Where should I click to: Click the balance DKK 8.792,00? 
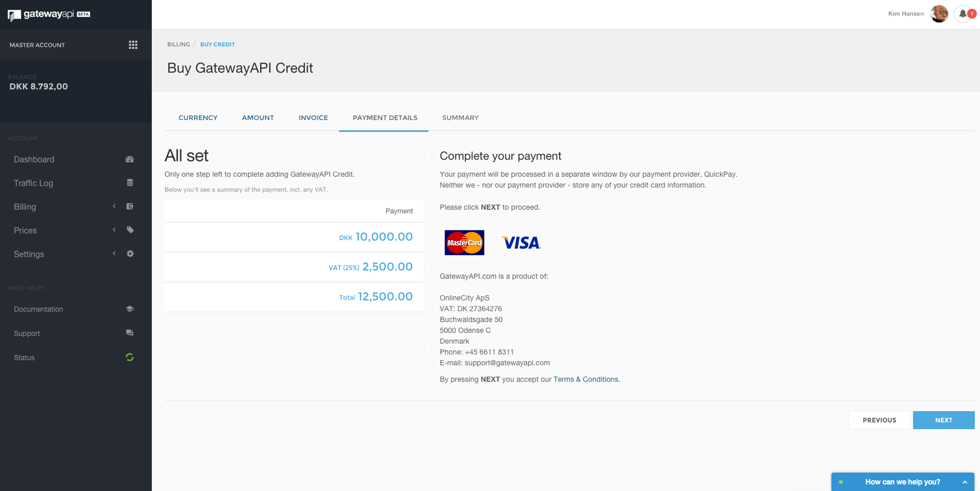coord(39,86)
